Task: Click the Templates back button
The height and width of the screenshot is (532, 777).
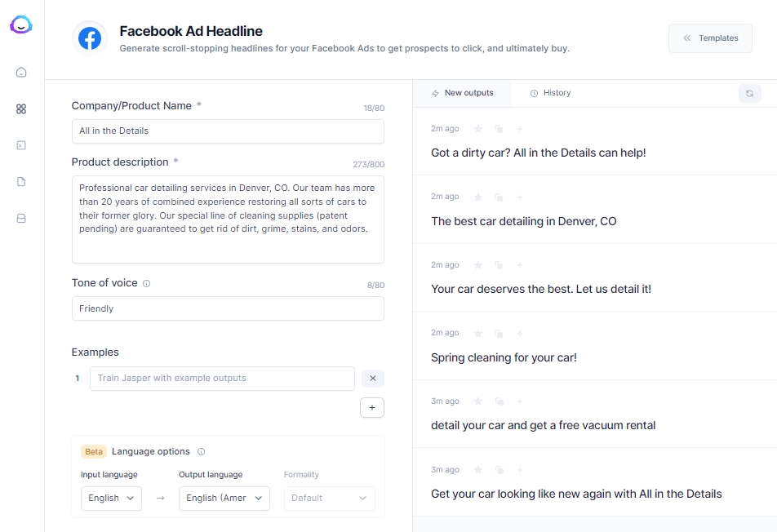Action: pos(710,38)
